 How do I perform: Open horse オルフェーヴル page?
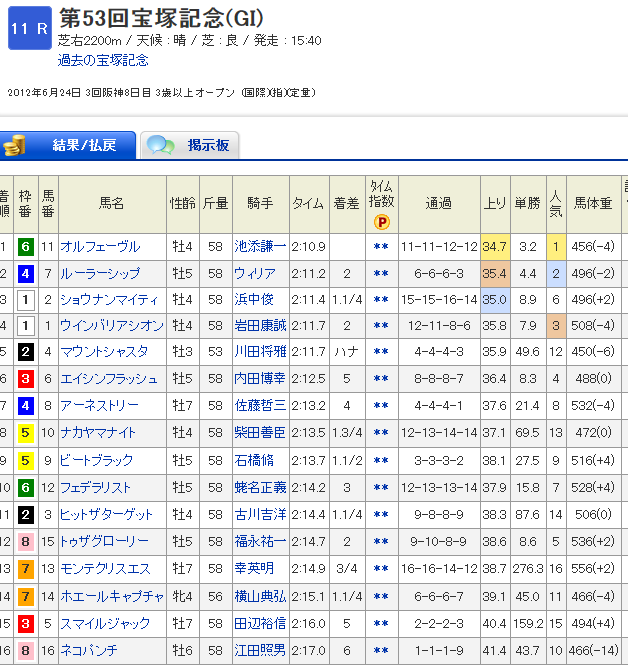(x=100, y=247)
